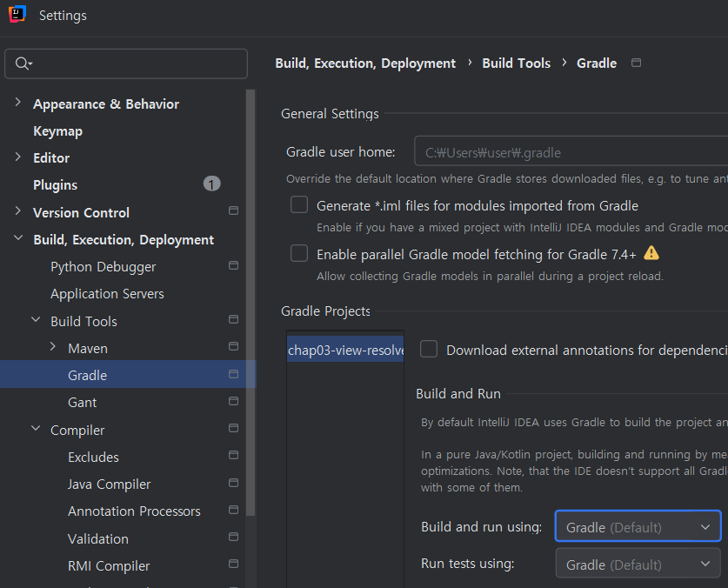Open the Build and run using dropdown
Screen dimensions: 728x588
tap(638, 526)
